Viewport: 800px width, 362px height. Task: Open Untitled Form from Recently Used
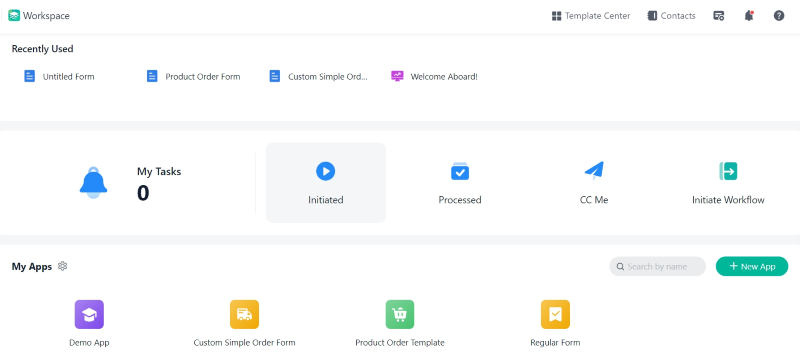click(59, 76)
